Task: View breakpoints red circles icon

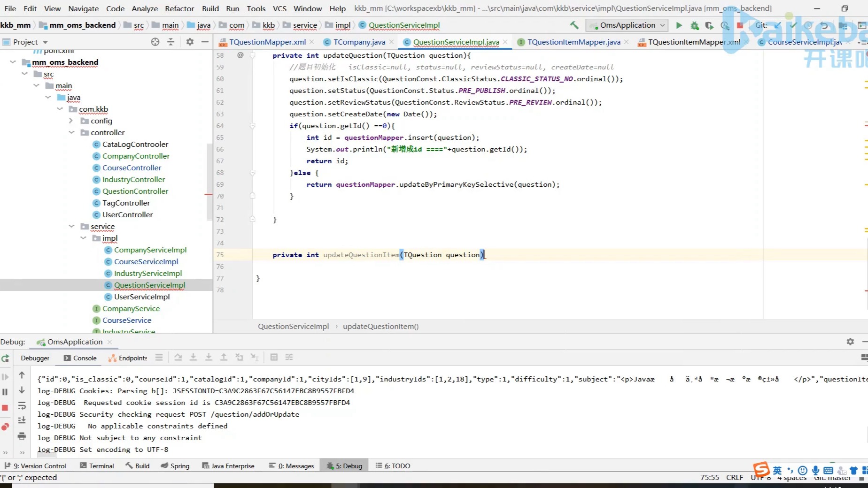Action: pyautogui.click(x=5, y=427)
